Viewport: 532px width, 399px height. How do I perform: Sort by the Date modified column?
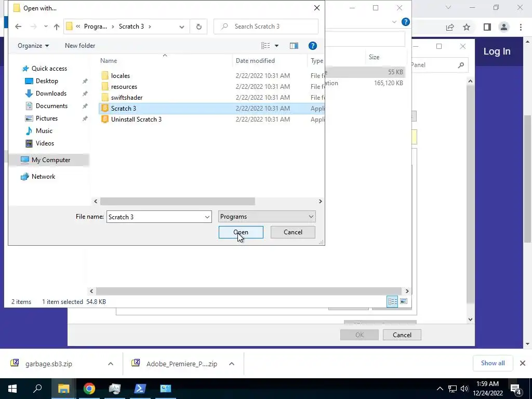[255, 61]
